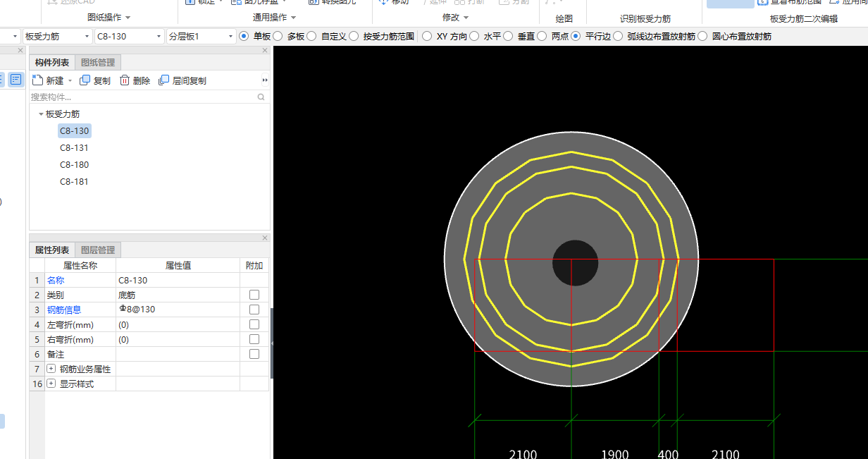Select the 垂直 radio option

(x=508, y=36)
